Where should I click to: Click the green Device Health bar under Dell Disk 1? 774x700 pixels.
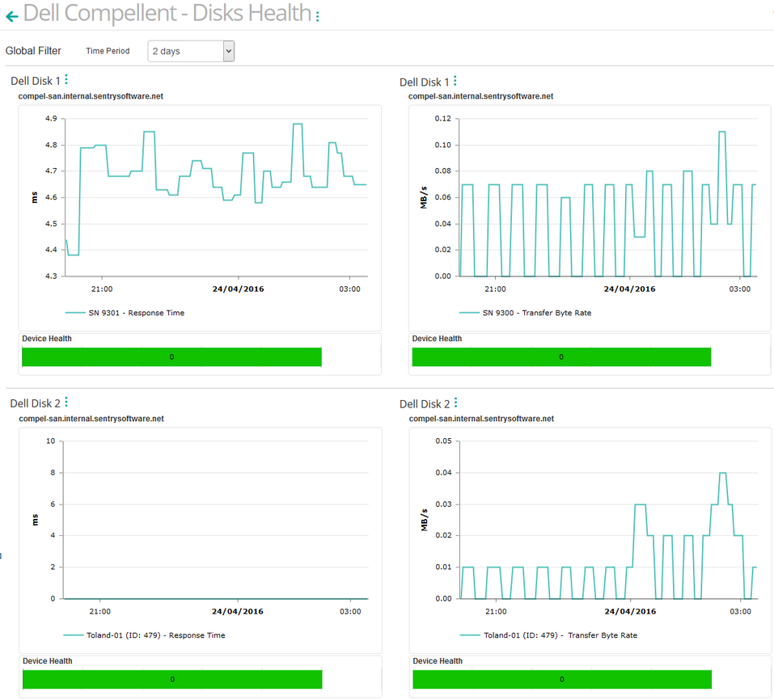pos(171,356)
